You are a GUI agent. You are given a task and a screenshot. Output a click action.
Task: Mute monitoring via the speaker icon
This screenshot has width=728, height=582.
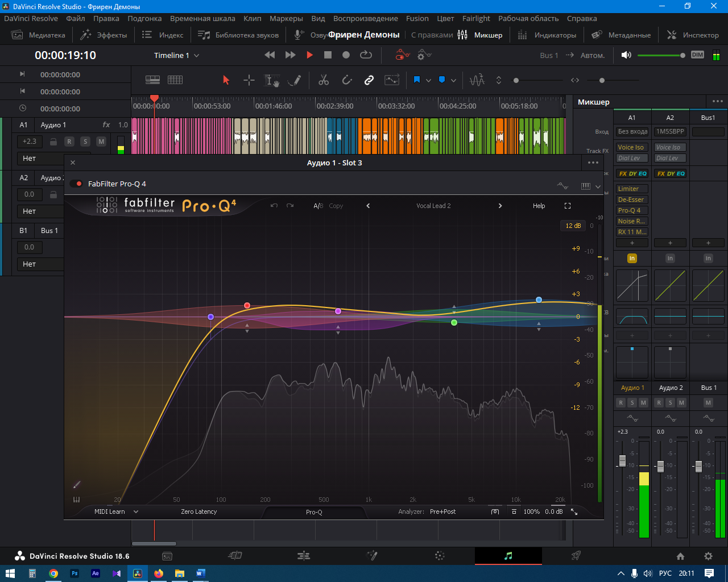point(626,55)
